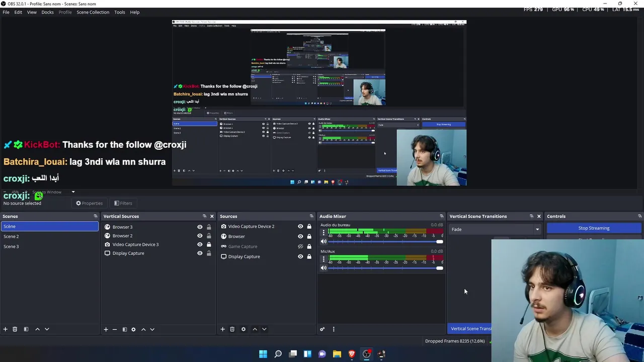Viewport: 644px width, 362px height.
Task: Open the Fade transition dropdown
Action: pyautogui.click(x=495, y=229)
